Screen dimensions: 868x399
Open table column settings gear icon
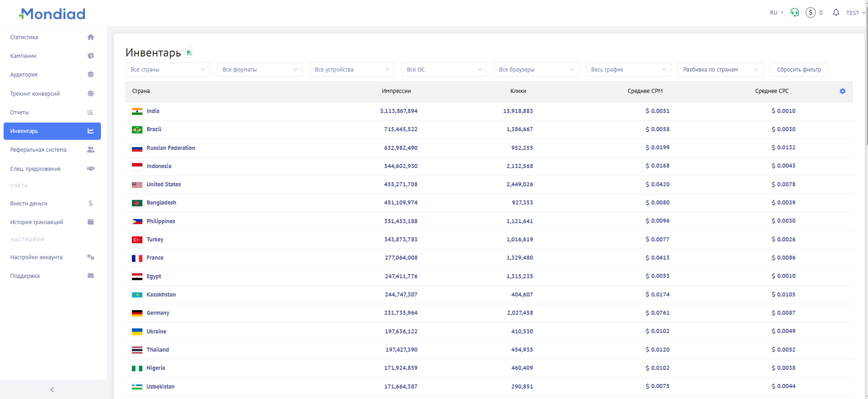[842, 91]
